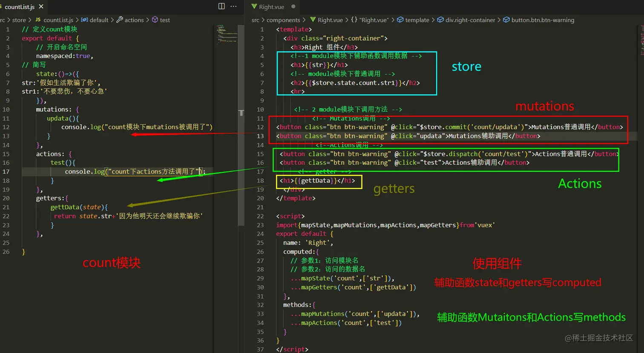
Task: Place cursor on 'export default {' in countList.js
Action: 50,38
